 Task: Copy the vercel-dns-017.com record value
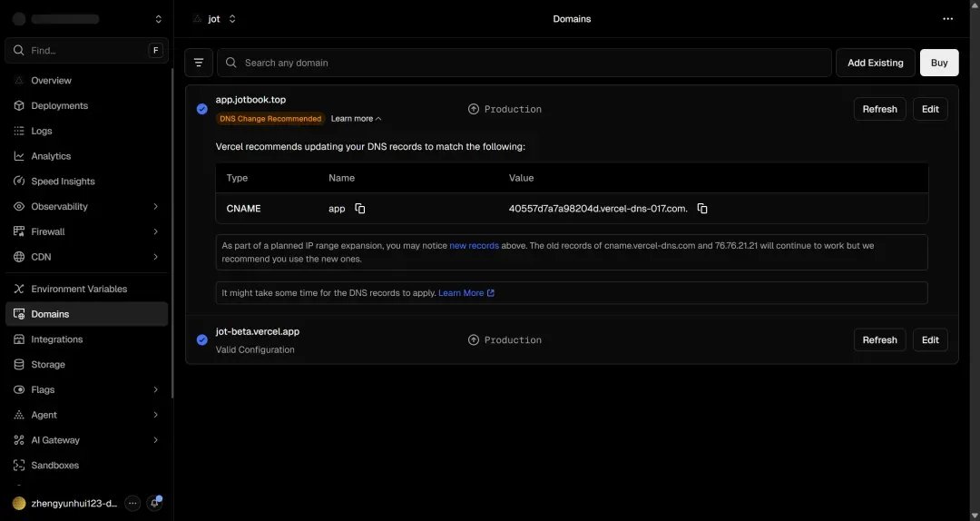701,208
